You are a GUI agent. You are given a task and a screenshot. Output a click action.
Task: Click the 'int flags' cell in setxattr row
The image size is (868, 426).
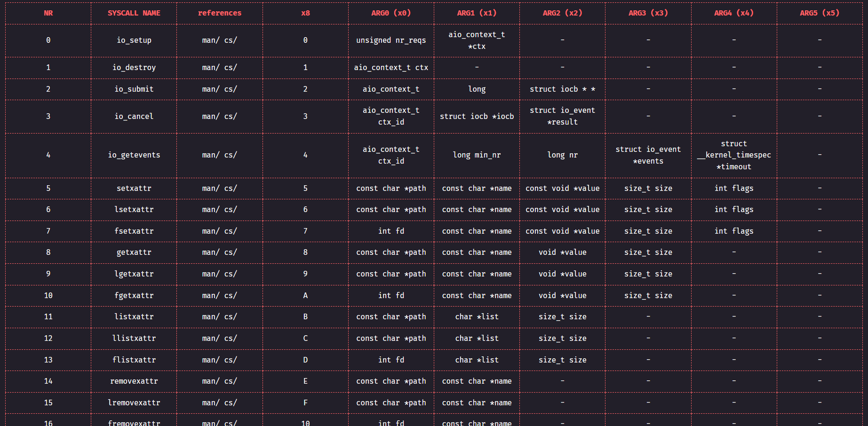[734, 189]
